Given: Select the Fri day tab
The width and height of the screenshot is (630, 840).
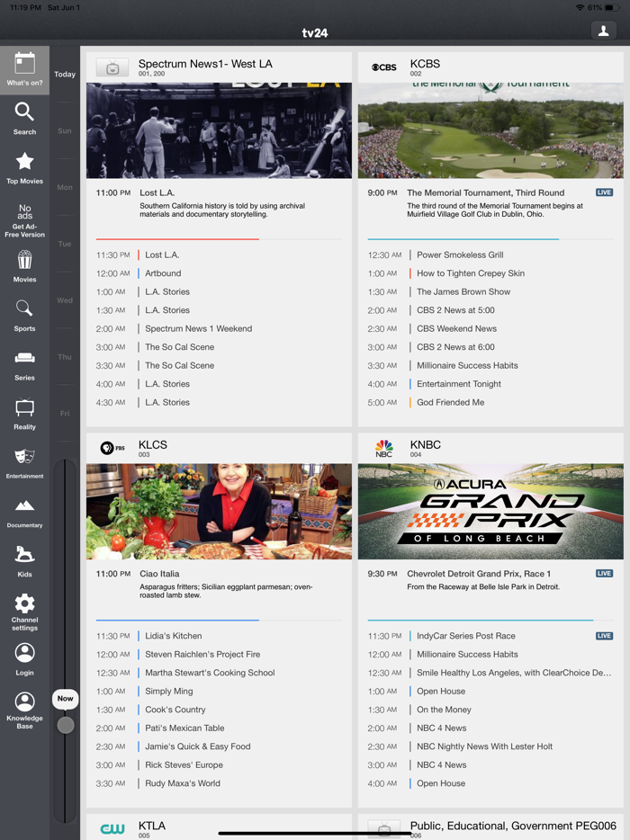Looking at the screenshot, I should point(65,413).
